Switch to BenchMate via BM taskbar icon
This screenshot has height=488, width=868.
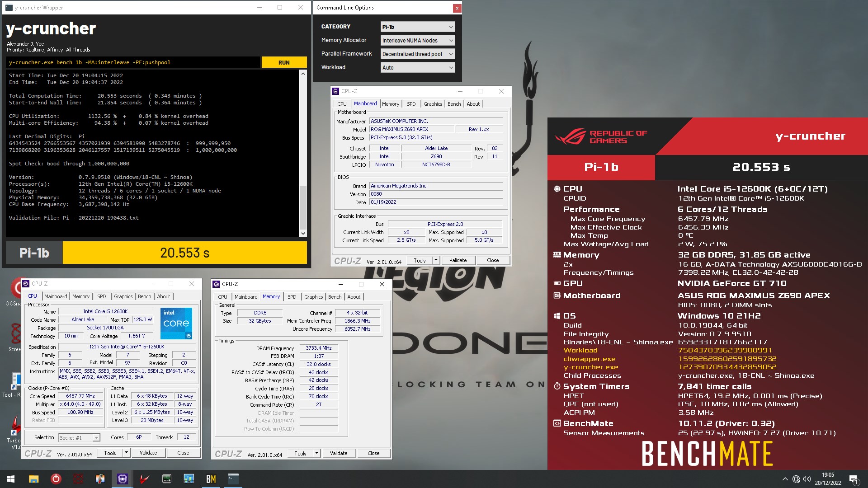coord(211,479)
